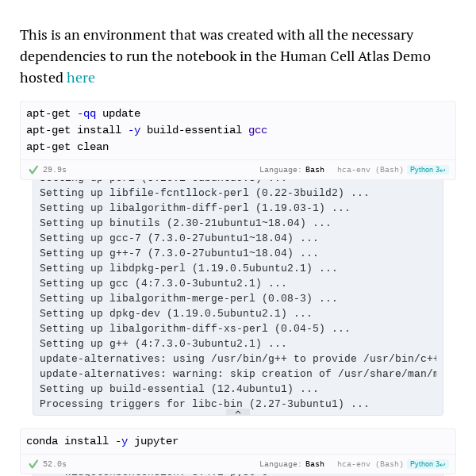Screen dimensions: 476x476
Task: Open Language Bash selector on conda install cell
Action: coord(292,464)
